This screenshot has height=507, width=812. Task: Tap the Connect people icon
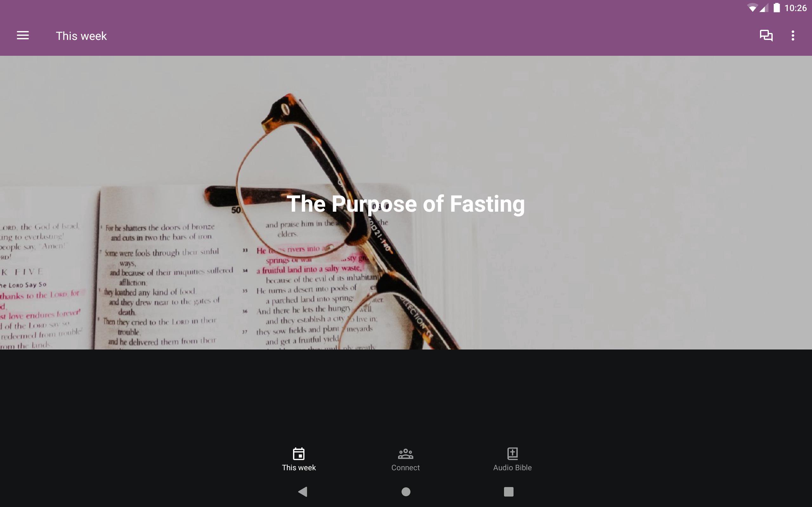pyautogui.click(x=405, y=454)
